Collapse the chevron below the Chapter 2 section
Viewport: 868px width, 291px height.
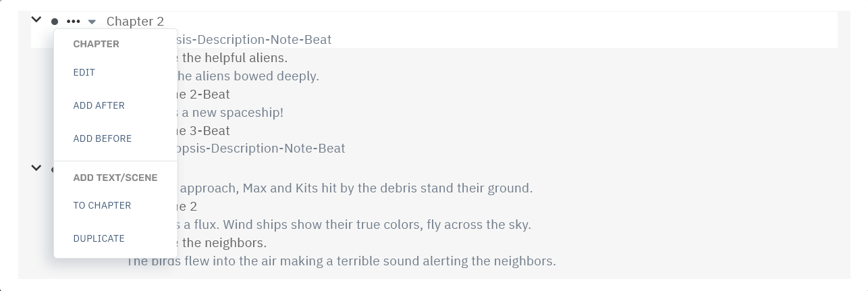(36, 167)
